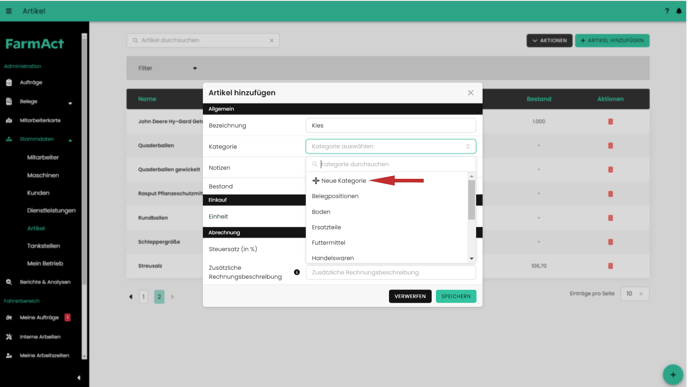Screen dimensions: 688x387
Task: Click the Interne Arbeiten tools icon
Action: 9,337
